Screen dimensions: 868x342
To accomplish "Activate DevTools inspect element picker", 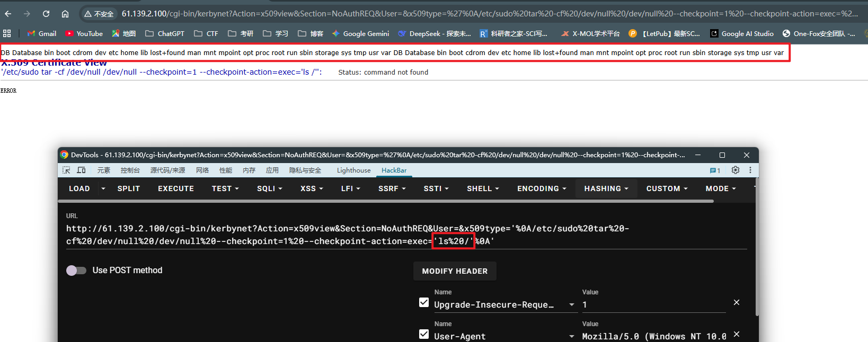I will [x=66, y=170].
